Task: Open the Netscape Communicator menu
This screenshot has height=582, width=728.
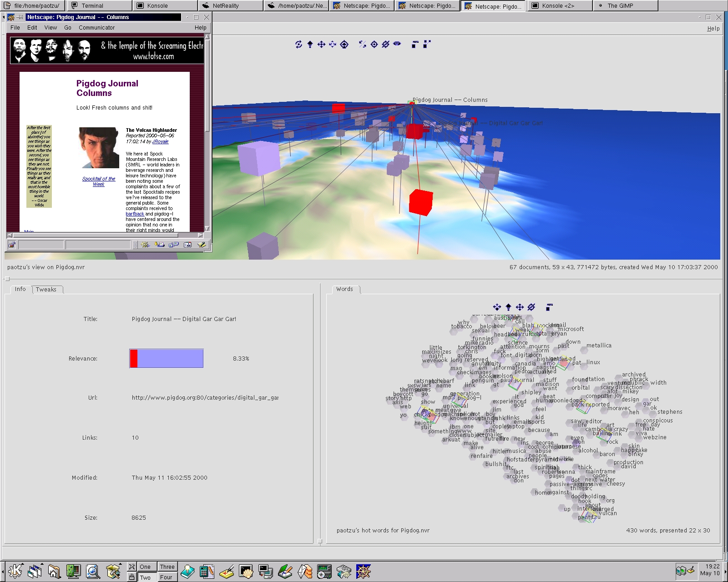Action: 96,28
